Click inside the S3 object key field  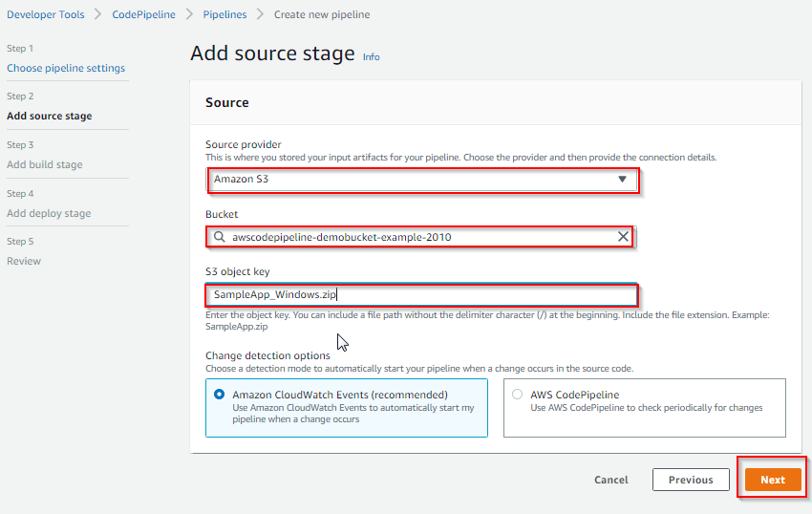click(422, 295)
